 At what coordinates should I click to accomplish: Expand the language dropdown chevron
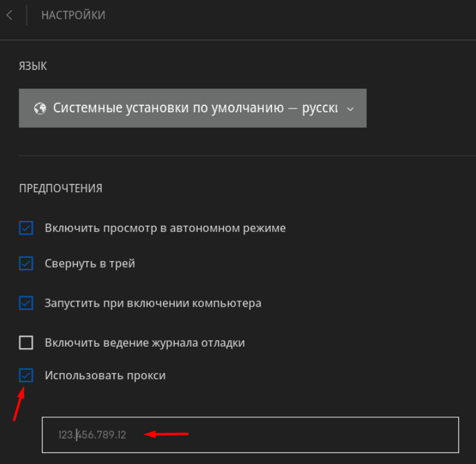click(x=350, y=109)
